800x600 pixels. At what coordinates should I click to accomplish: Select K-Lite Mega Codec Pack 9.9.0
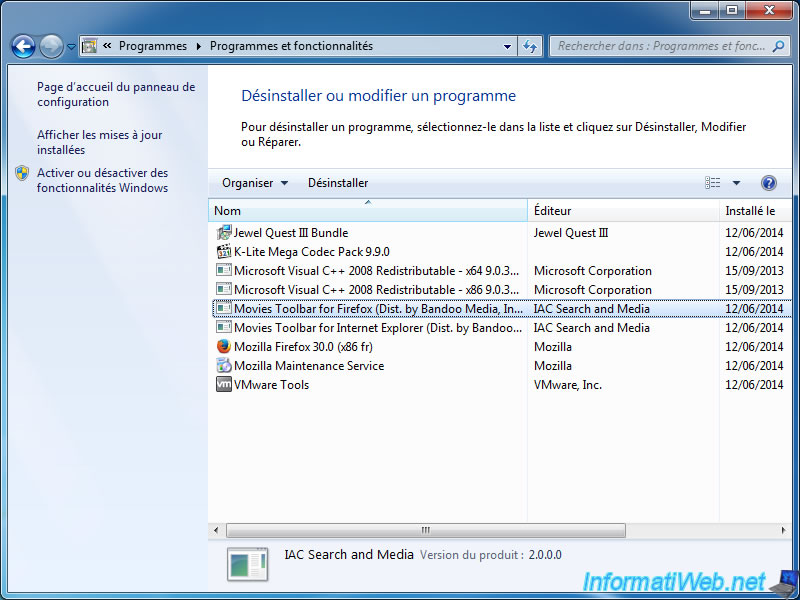point(500,252)
